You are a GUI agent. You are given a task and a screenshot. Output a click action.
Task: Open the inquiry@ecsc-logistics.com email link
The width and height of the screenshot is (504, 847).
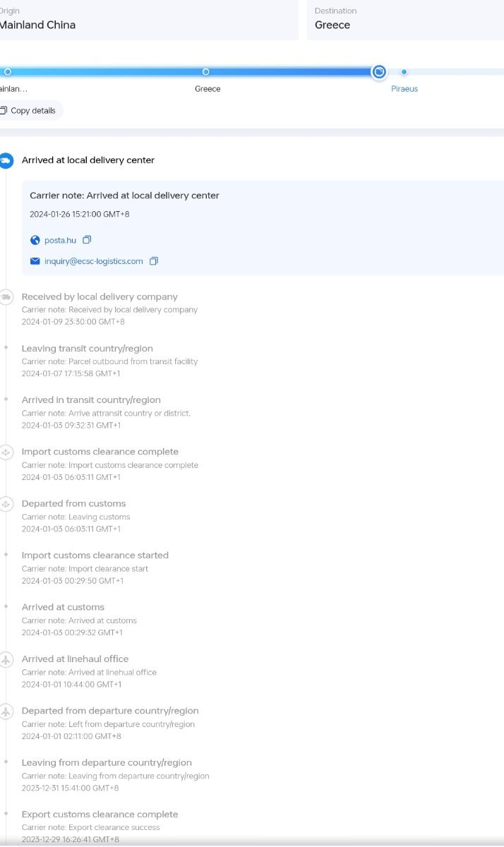(x=94, y=261)
